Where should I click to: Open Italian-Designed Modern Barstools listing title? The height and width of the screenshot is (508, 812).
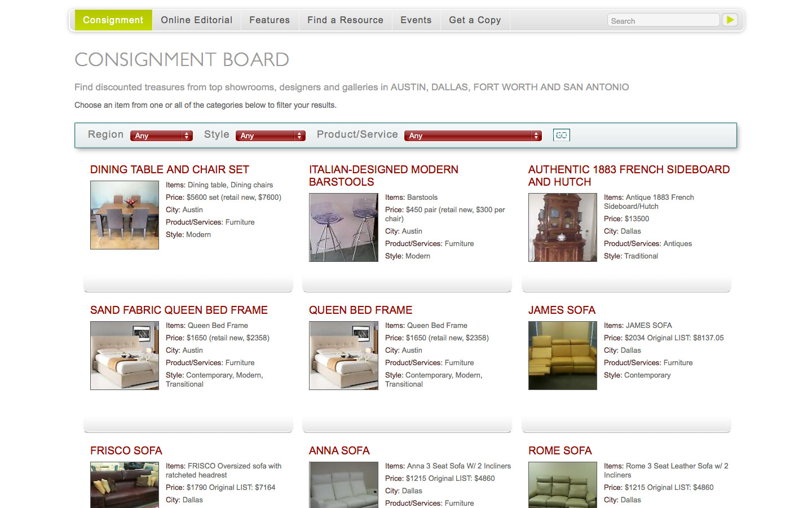point(383,176)
